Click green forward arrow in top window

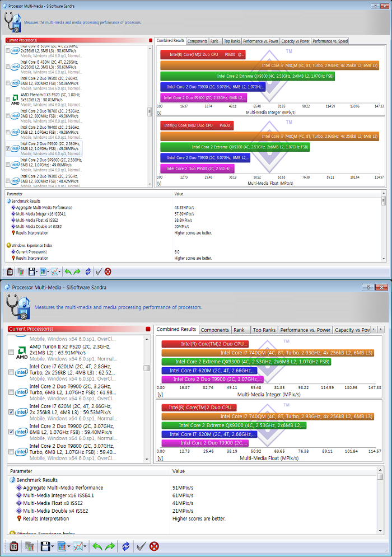[77, 272]
